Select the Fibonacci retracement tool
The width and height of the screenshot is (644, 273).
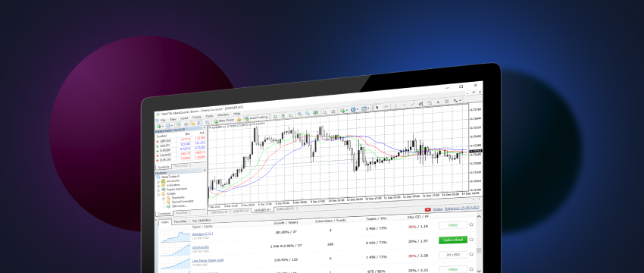tap(430, 103)
